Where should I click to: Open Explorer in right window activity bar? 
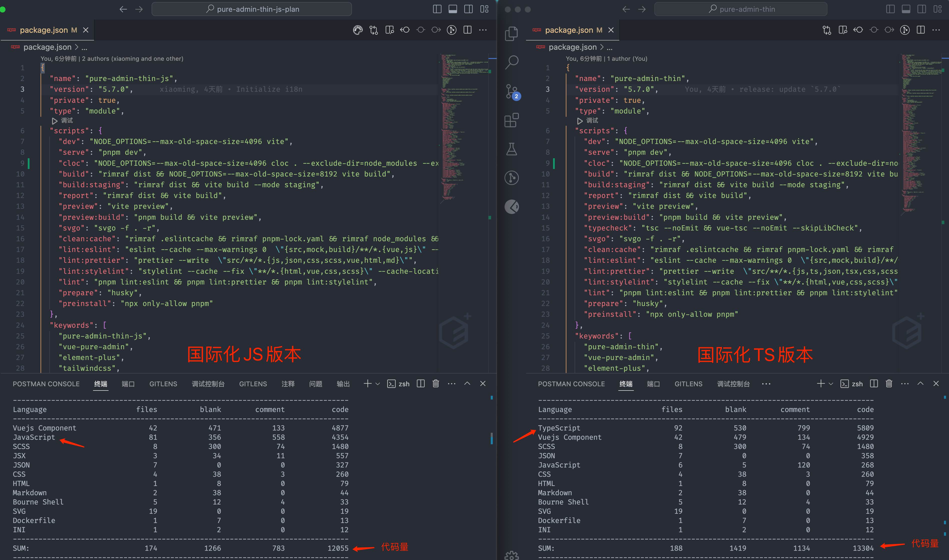(x=512, y=33)
